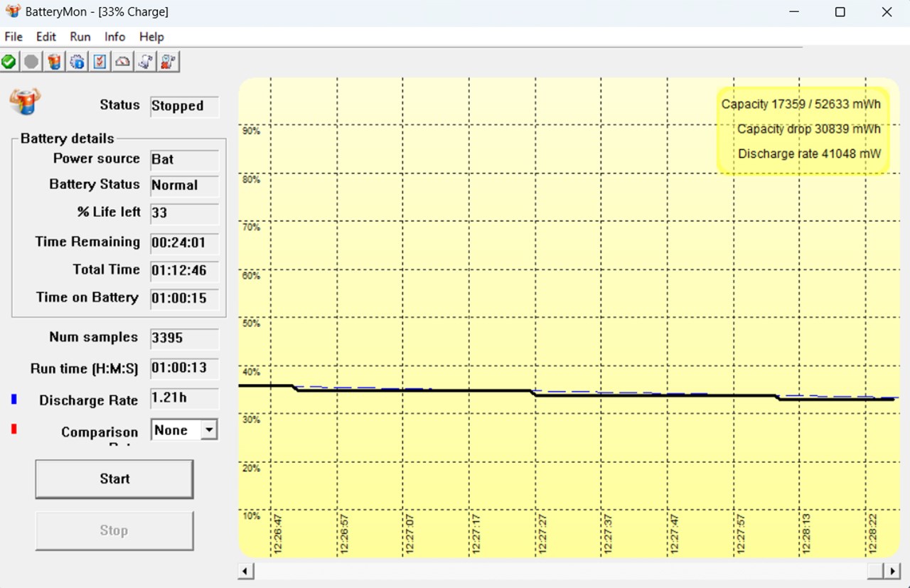Click the checklist toolbar icon

click(100, 63)
